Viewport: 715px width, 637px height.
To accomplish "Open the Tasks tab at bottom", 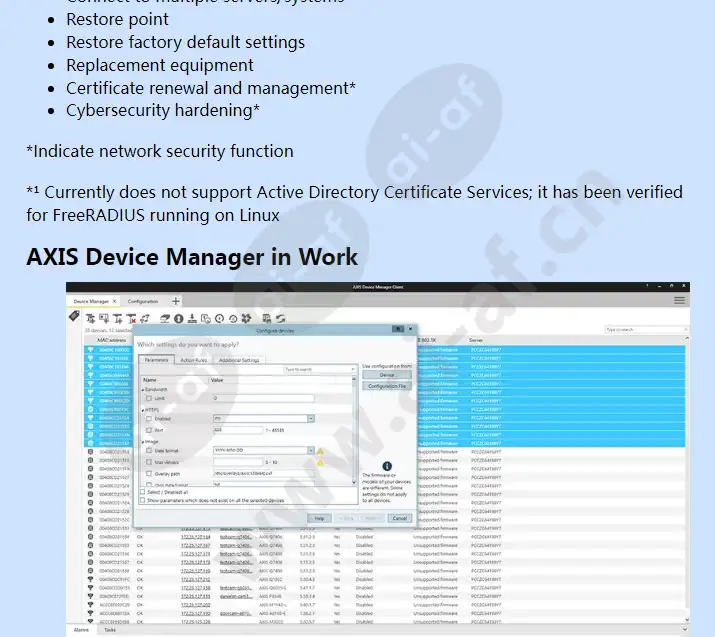I will 110,630.
